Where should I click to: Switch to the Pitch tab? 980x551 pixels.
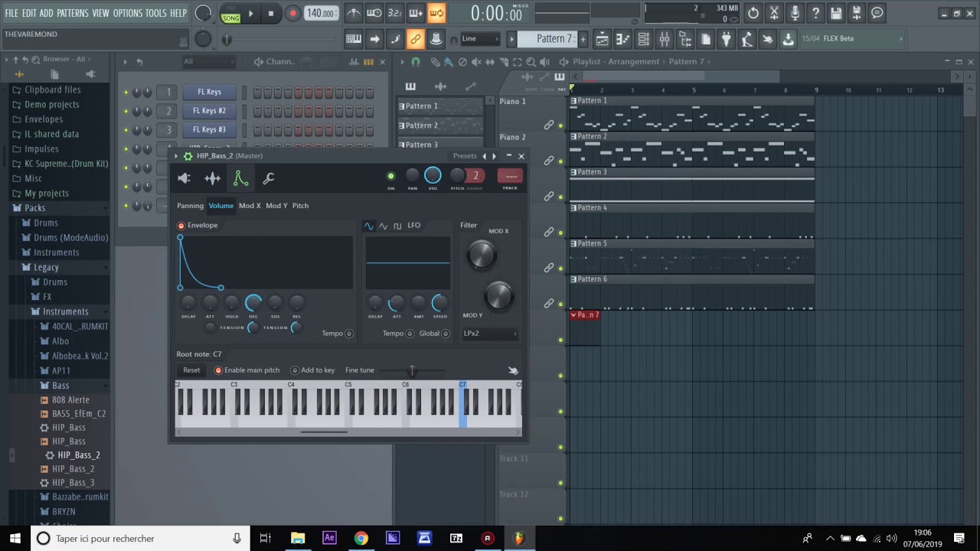click(x=300, y=206)
